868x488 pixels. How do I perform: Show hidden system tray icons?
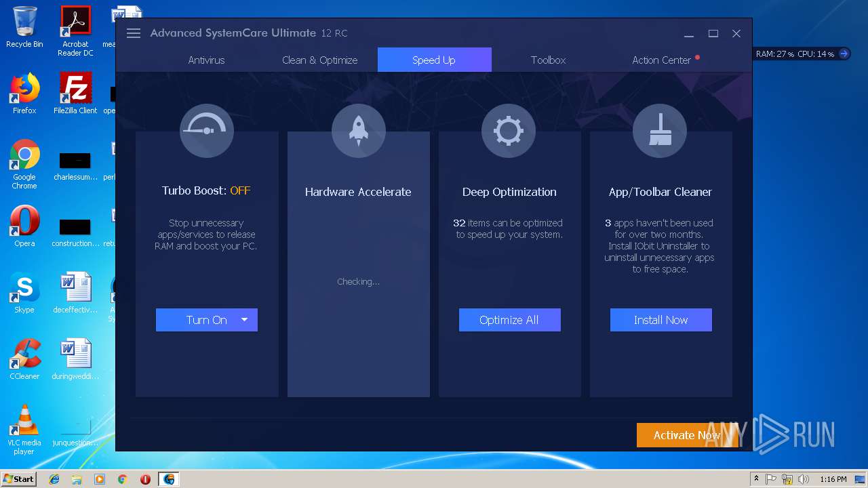(756, 479)
